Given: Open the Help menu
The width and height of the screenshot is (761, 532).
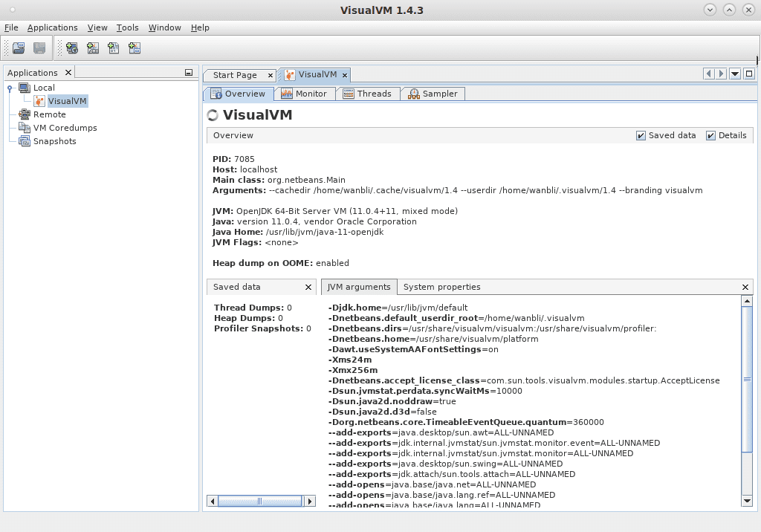Looking at the screenshot, I should [x=200, y=27].
